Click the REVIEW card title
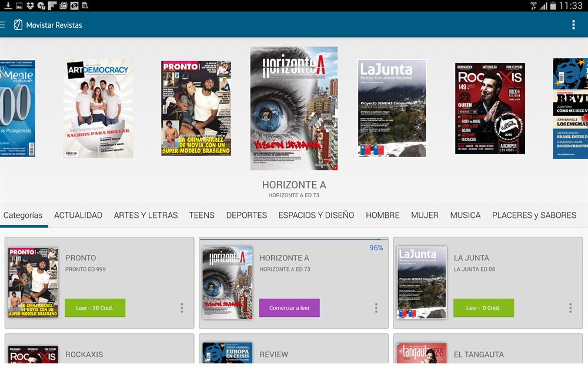Viewport: 588px width, 368px height. tap(274, 354)
